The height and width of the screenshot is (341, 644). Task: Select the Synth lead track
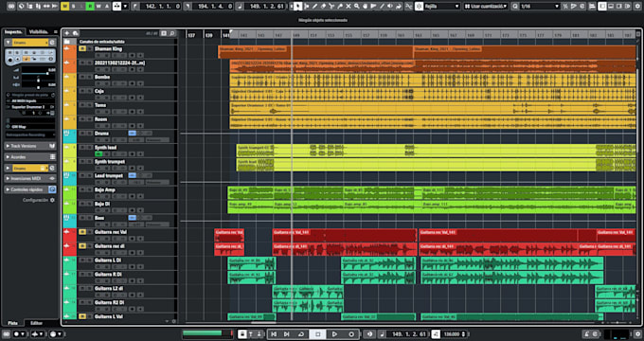click(105, 148)
